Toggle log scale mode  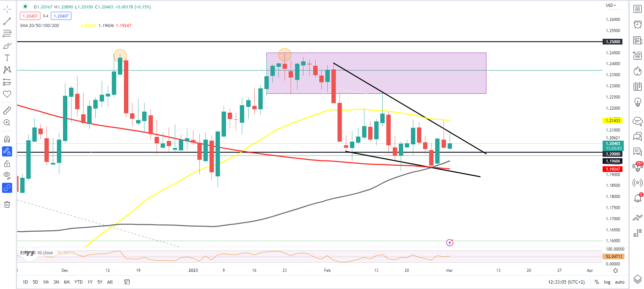point(607,282)
